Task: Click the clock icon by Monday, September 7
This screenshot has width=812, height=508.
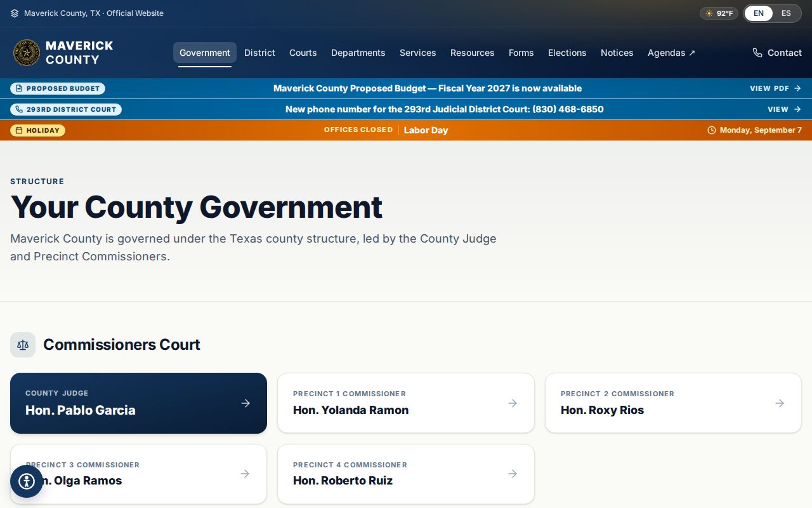Action: click(x=712, y=130)
